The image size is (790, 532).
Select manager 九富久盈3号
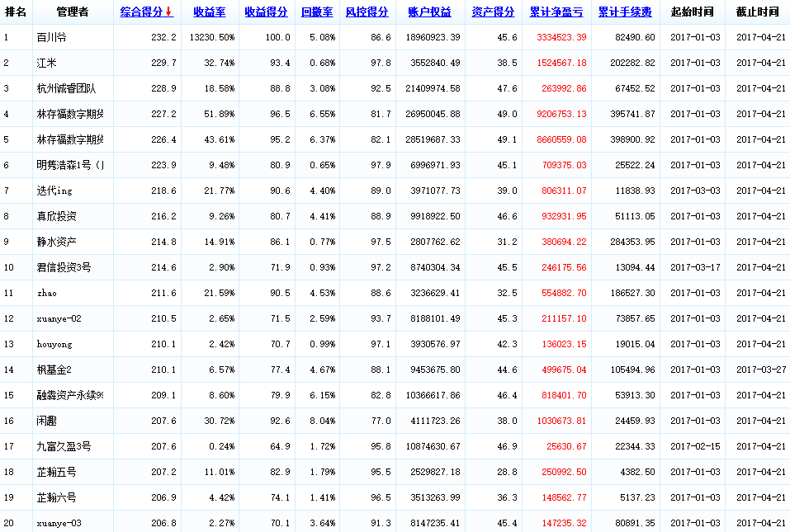(x=64, y=446)
